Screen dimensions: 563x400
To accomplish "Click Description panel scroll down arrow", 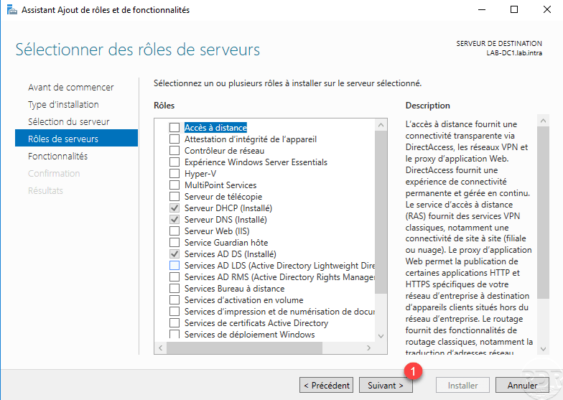I will tap(543, 349).
